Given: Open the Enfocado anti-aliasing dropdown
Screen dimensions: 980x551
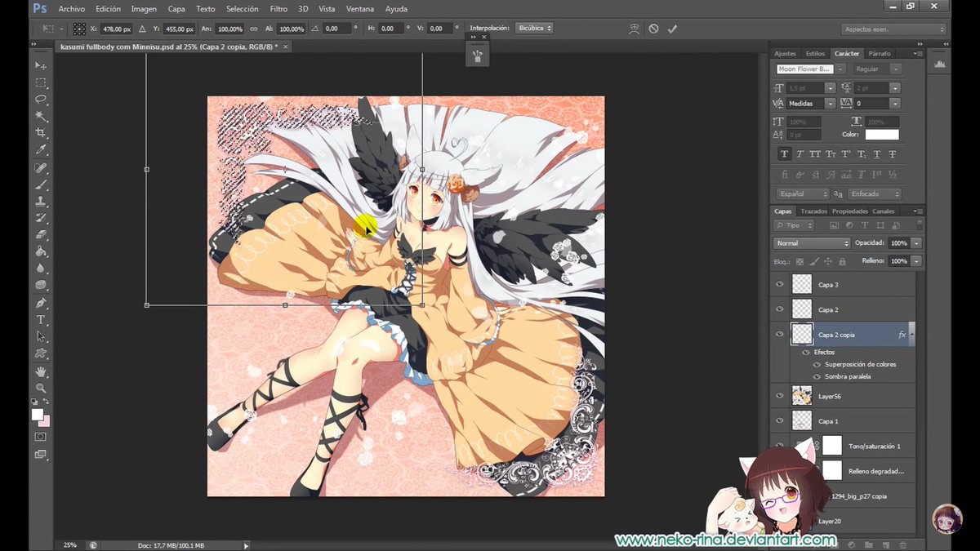Looking at the screenshot, I should coord(875,194).
